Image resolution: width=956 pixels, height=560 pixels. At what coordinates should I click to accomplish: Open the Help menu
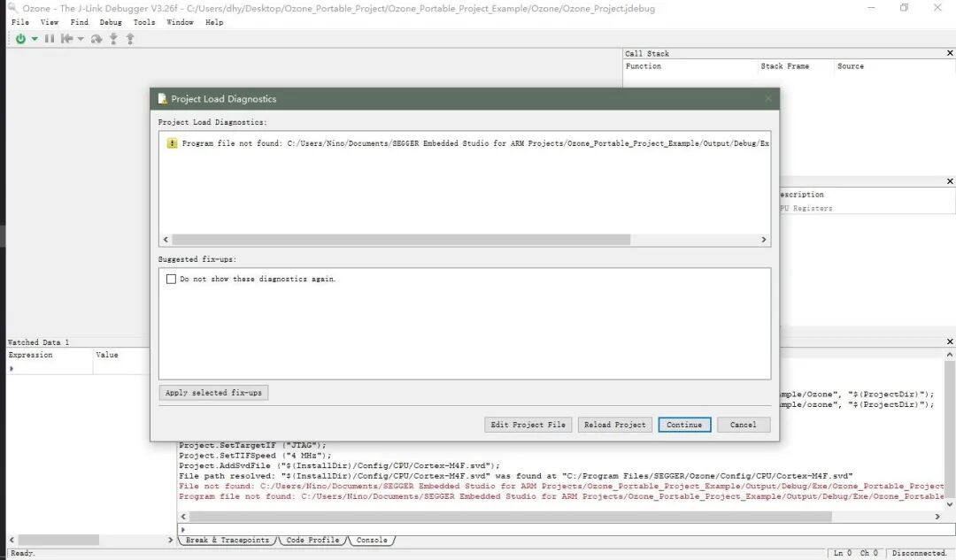214,22
